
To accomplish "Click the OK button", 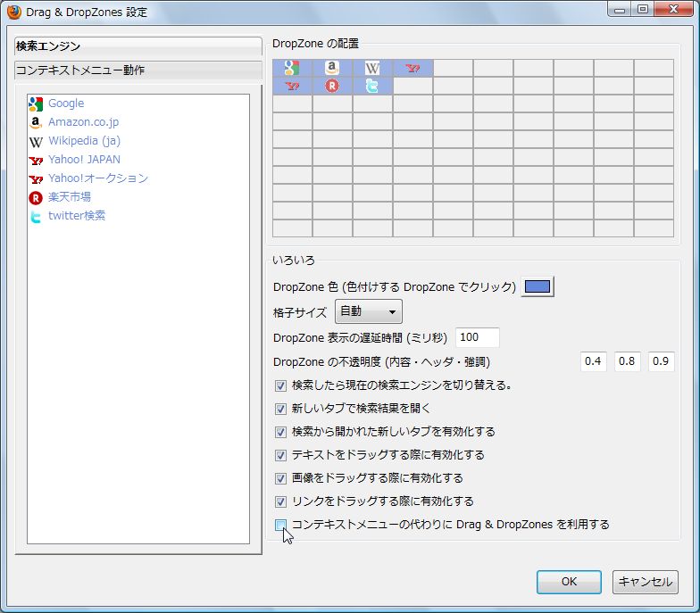I will pyautogui.click(x=569, y=582).
